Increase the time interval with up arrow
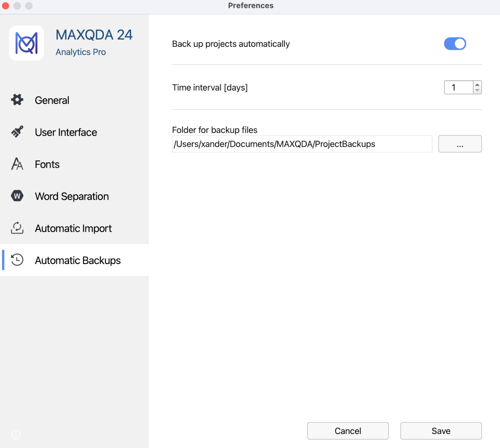 point(477,84)
